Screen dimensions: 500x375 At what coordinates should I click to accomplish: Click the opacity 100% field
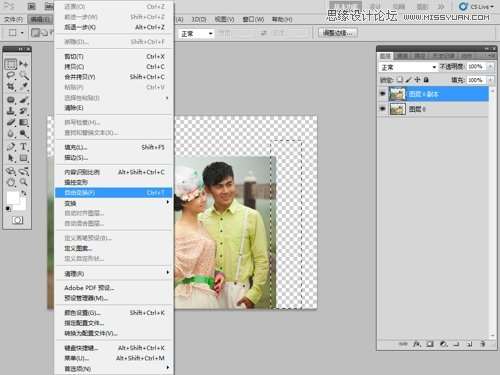point(477,67)
